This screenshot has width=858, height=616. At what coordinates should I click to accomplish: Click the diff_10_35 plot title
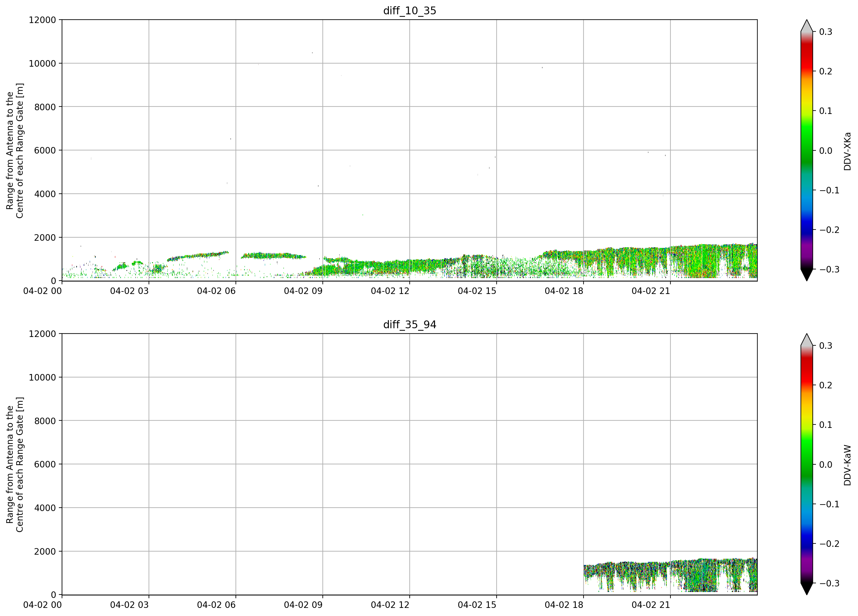click(x=410, y=11)
